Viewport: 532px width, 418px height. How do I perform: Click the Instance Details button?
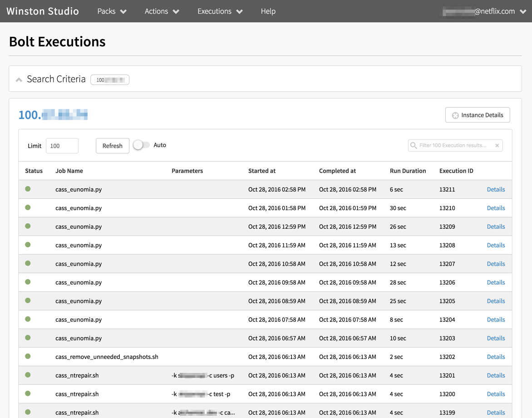(x=478, y=115)
